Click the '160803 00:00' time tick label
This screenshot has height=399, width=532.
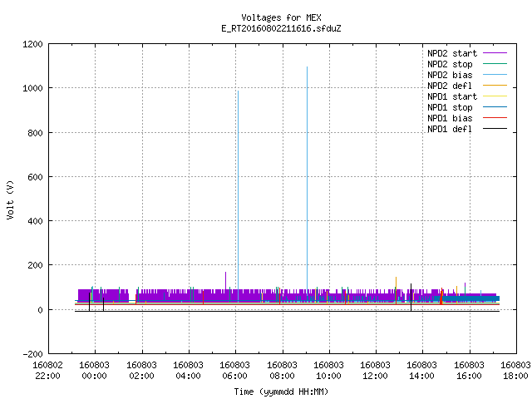(x=94, y=371)
